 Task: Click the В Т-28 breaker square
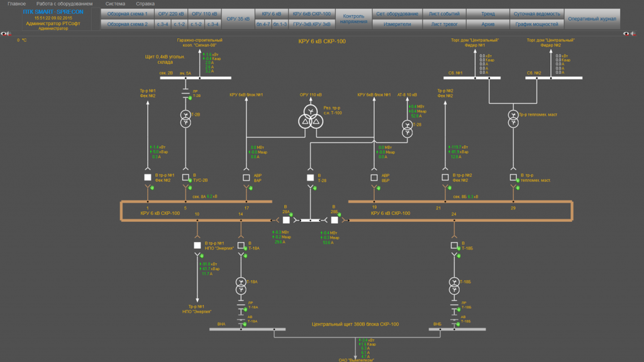point(311,178)
